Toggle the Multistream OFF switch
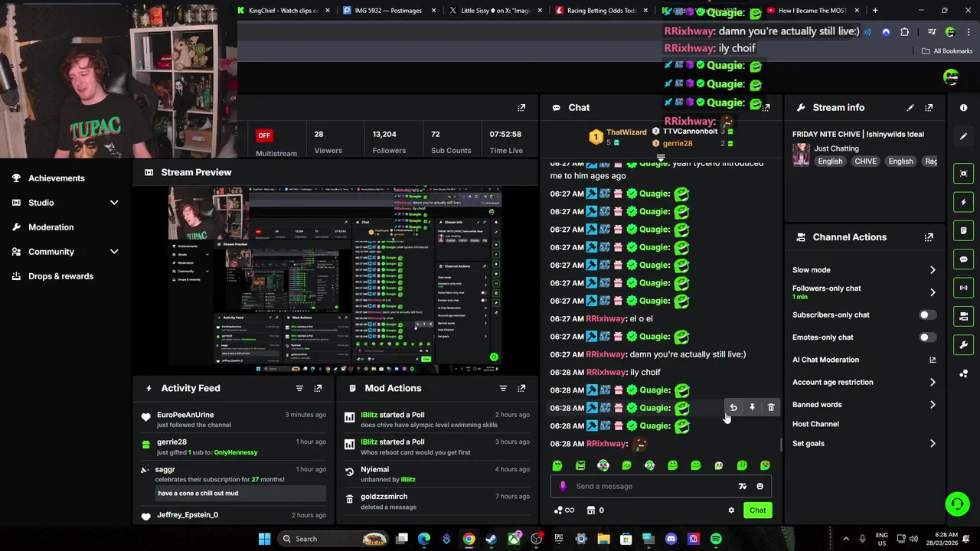The height and width of the screenshot is (551, 980). pyautogui.click(x=264, y=135)
